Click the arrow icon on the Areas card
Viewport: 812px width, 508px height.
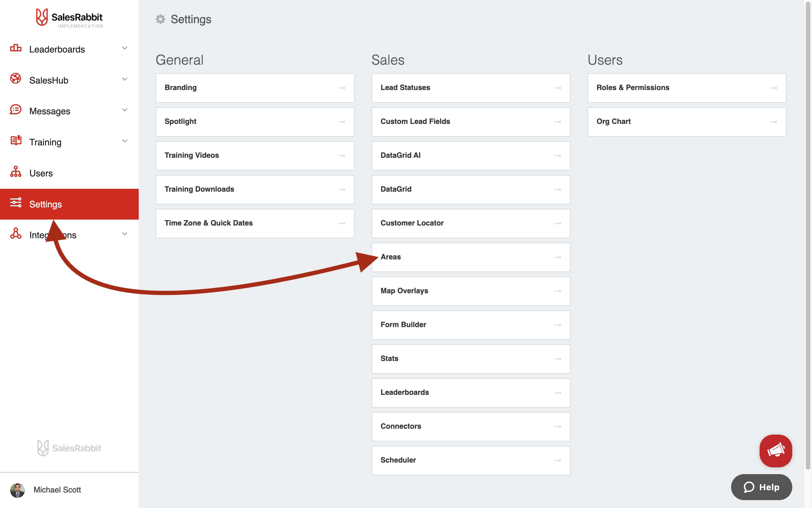(x=558, y=257)
